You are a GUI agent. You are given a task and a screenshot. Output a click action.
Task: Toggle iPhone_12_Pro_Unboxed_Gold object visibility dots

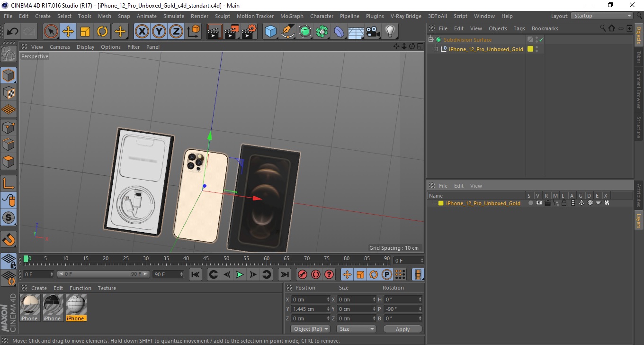tap(537, 49)
